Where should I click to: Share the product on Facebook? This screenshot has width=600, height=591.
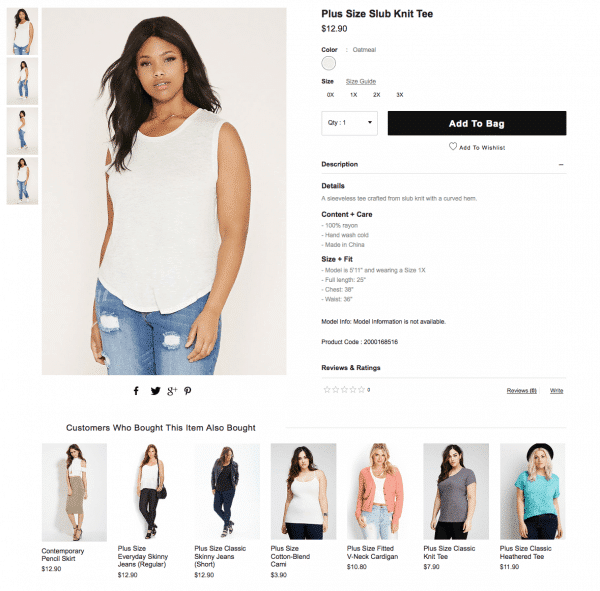pyautogui.click(x=136, y=391)
